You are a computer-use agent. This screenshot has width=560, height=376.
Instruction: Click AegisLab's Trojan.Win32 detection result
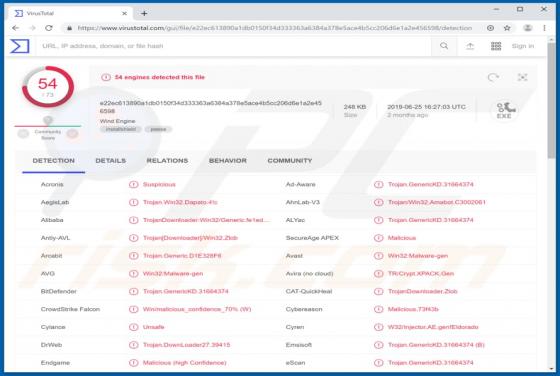click(180, 202)
